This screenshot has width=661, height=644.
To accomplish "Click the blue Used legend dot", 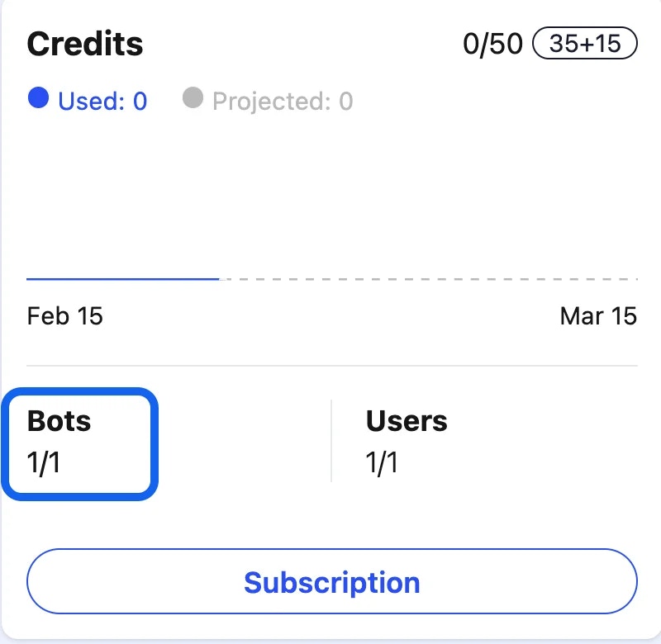I will pyautogui.click(x=37, y=99).
